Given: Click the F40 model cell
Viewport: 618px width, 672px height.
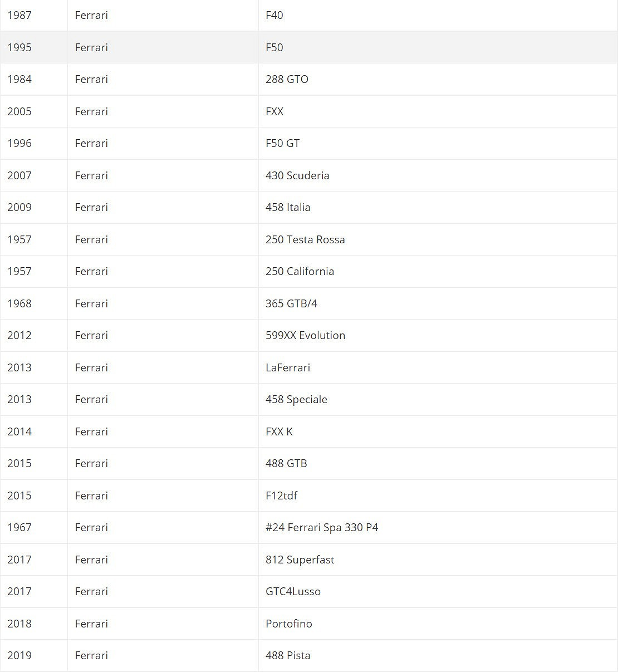Looking at the screenshot, I should tap(274, 15).
